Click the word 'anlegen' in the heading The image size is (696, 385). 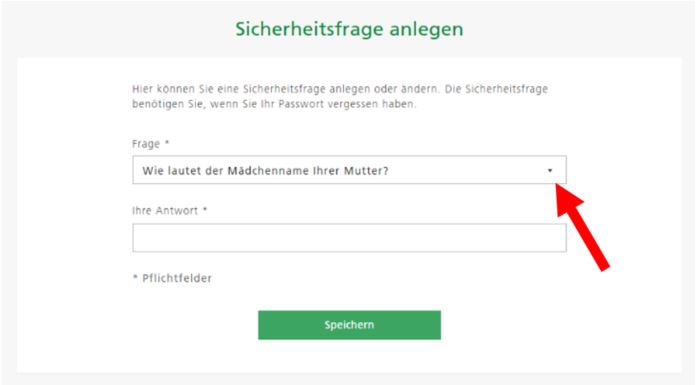[x=427, y=30]
